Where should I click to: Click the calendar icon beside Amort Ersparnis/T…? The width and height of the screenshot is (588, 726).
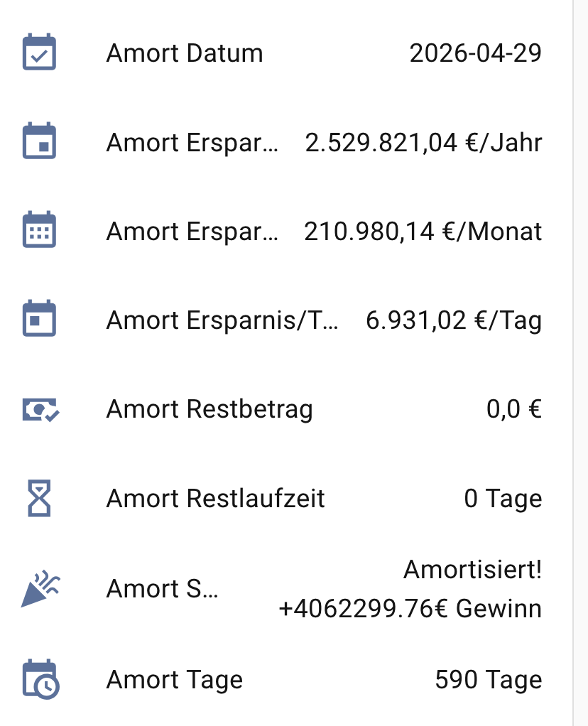[39, 320]
